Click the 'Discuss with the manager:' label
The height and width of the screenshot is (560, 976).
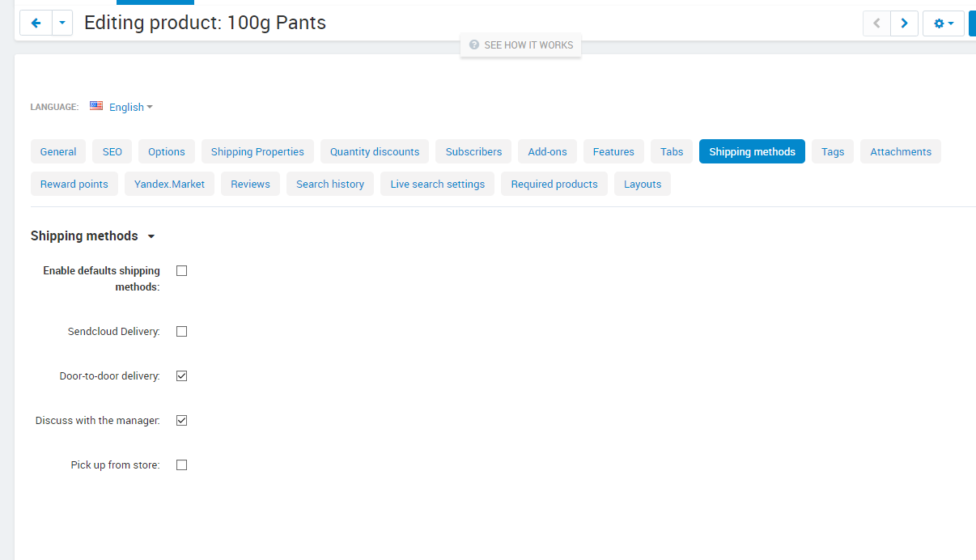click(x=98, y=421)
